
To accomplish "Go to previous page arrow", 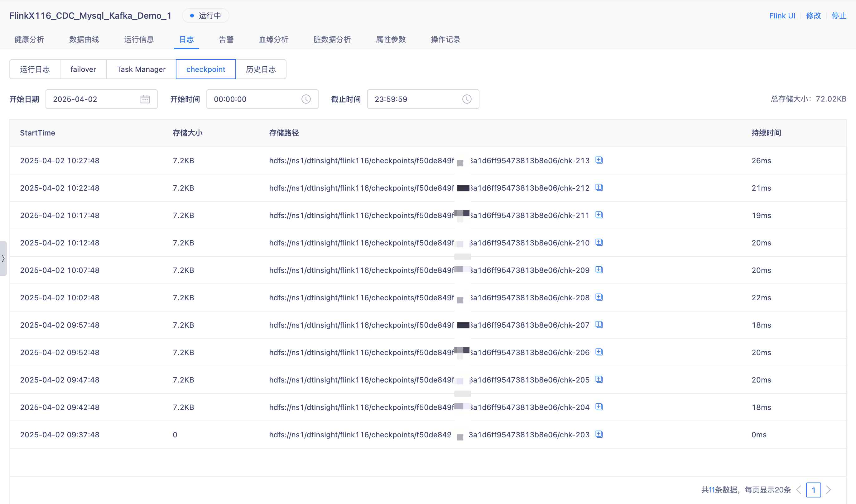I will 799,490.
